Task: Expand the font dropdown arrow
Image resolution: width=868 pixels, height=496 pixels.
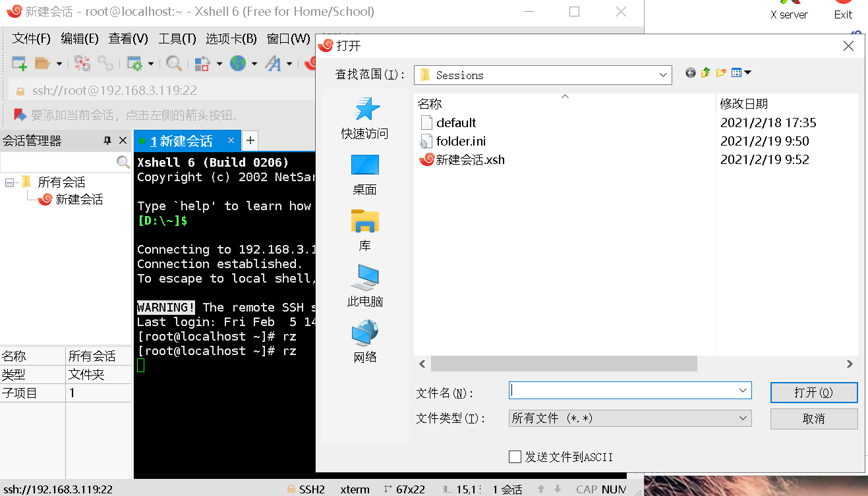Action: tap(289, 64)
